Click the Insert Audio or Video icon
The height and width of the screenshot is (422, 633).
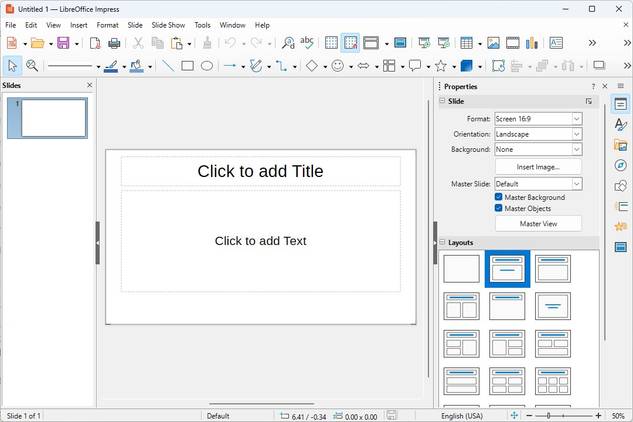pos(513,43)
